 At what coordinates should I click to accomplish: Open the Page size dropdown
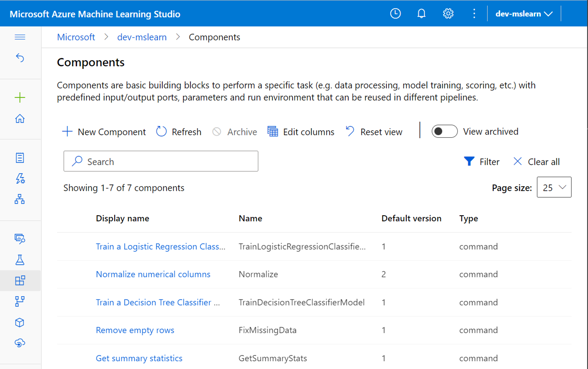pos(554,187)
